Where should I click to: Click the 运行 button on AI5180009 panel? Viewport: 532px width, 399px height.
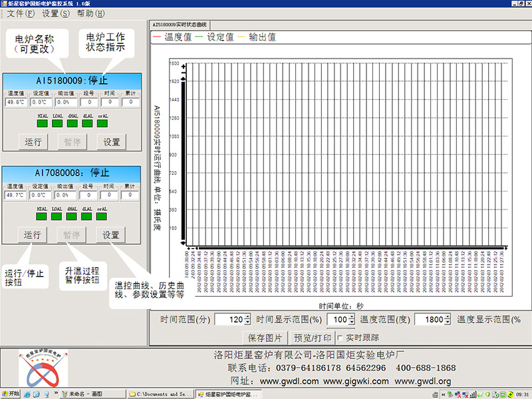coord(32,142)
